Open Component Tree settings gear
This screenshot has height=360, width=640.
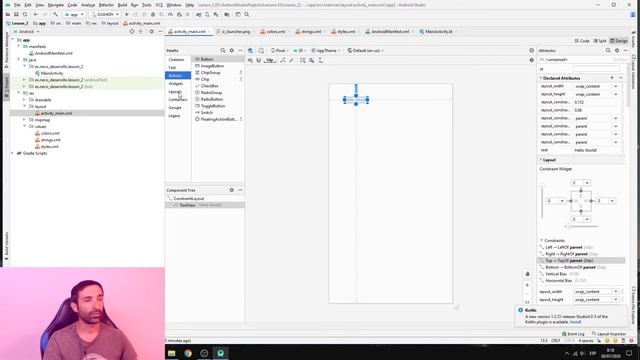pyautogui.click(x=231, y=190)
